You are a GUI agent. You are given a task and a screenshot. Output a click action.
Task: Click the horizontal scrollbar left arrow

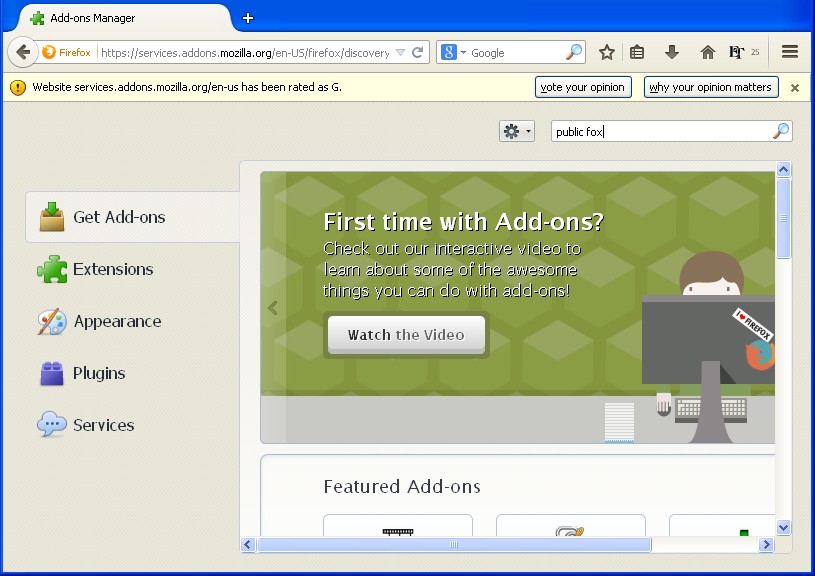pyautogui.click(x=247, y=544)
